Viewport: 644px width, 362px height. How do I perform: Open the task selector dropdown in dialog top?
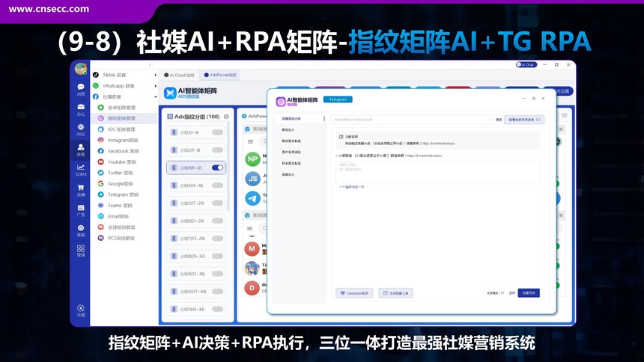tap(412, 120)
